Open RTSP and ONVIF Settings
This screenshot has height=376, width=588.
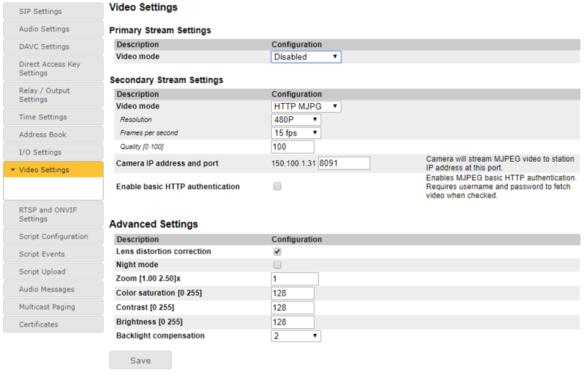[53, 214]
